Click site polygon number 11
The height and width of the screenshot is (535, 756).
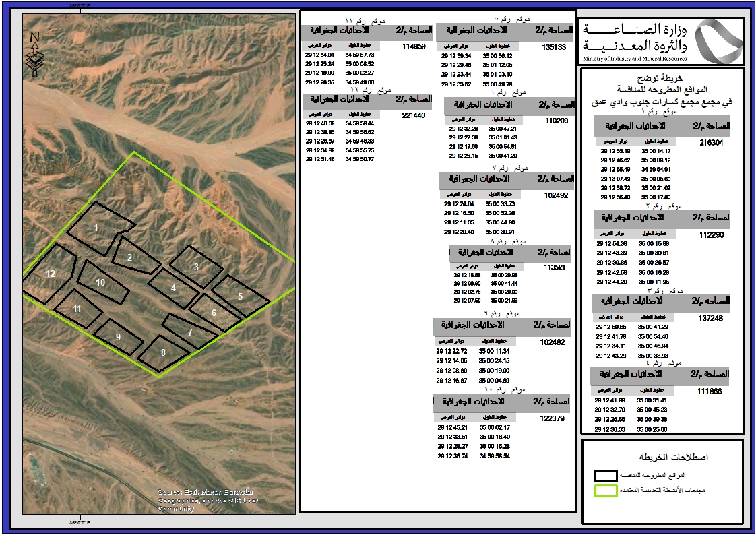point(77,309)
